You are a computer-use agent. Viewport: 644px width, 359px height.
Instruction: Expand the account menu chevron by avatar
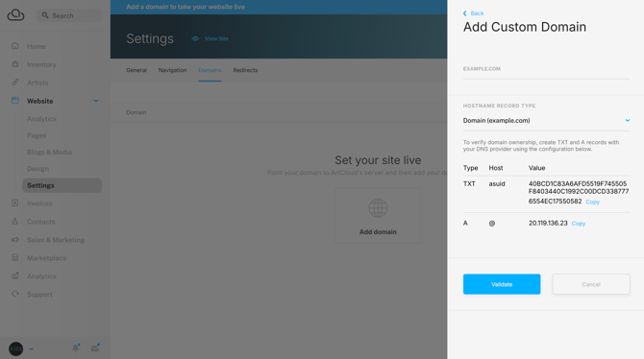click(31, 349)
